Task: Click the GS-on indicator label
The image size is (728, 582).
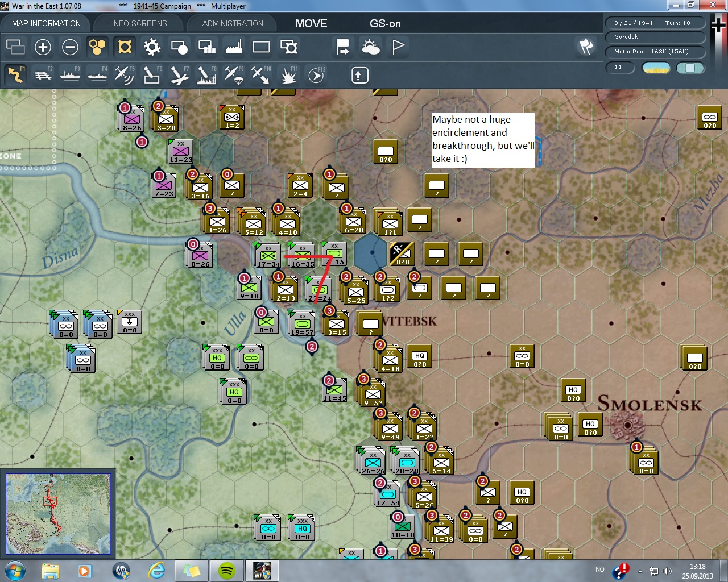Action: coord(385,23)
